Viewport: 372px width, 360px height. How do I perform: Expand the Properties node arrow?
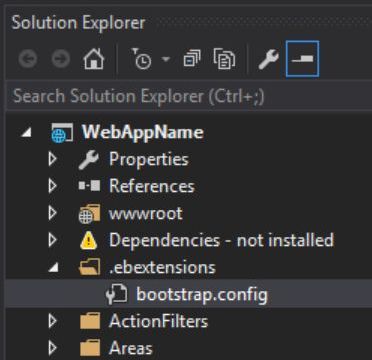52,159
